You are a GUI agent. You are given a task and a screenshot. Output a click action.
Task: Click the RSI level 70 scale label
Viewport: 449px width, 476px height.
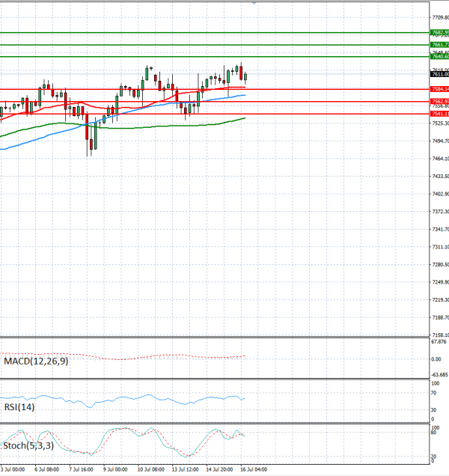click(433, 393)
